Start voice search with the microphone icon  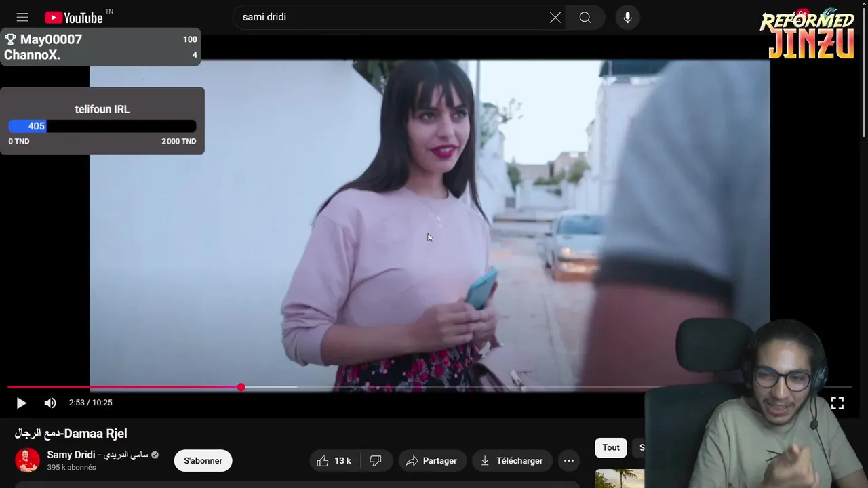tap(628, 18)
